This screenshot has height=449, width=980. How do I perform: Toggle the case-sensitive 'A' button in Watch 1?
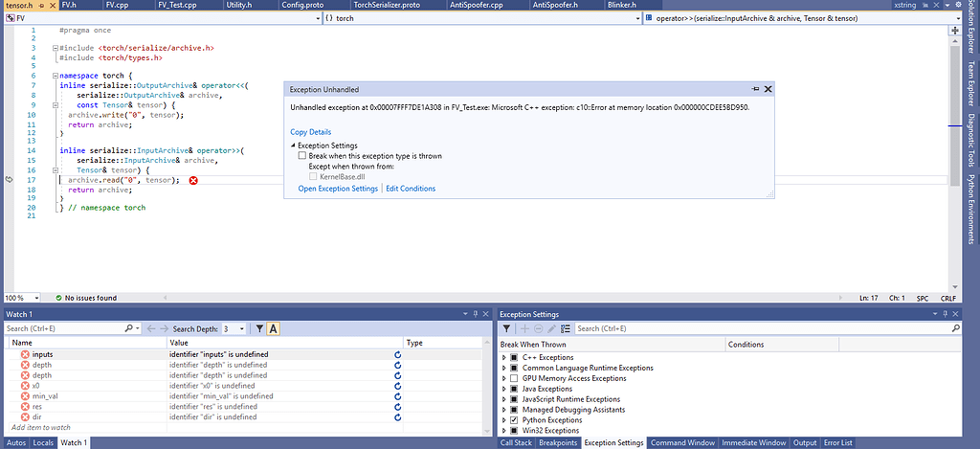tap(273, 328)
